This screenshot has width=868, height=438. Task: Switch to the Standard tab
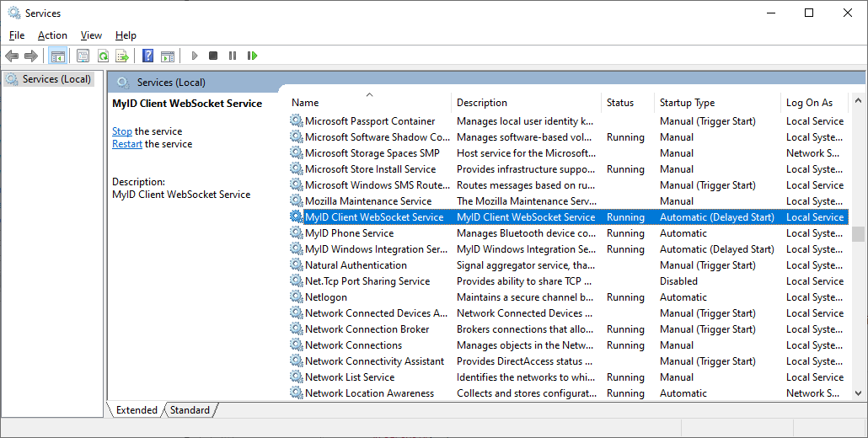(x=190, y=410)
